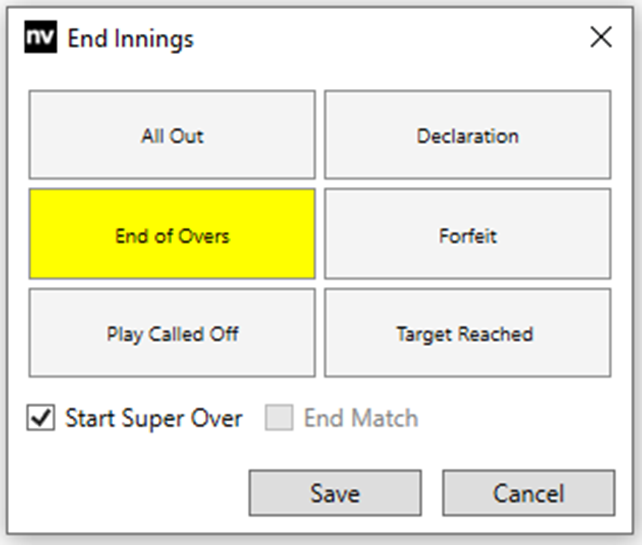Select Play Called Off
Image resolution: width=642 pixels, height=545 pixels.
pos(172,334)
